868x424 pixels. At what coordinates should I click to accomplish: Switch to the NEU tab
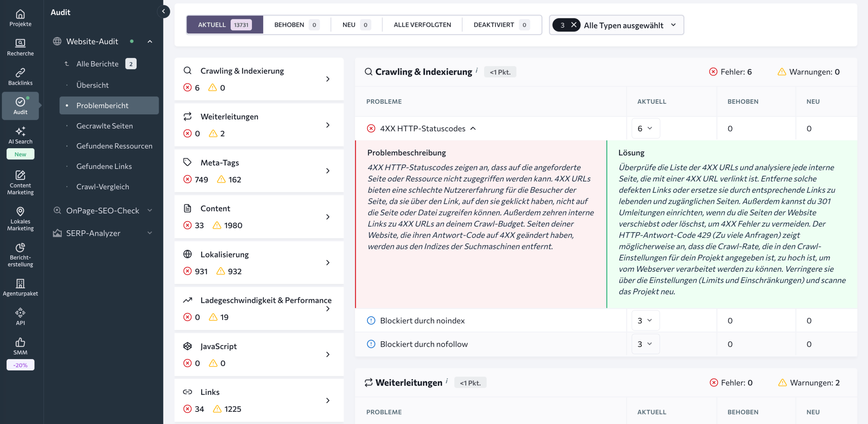(x=356, y=25)
